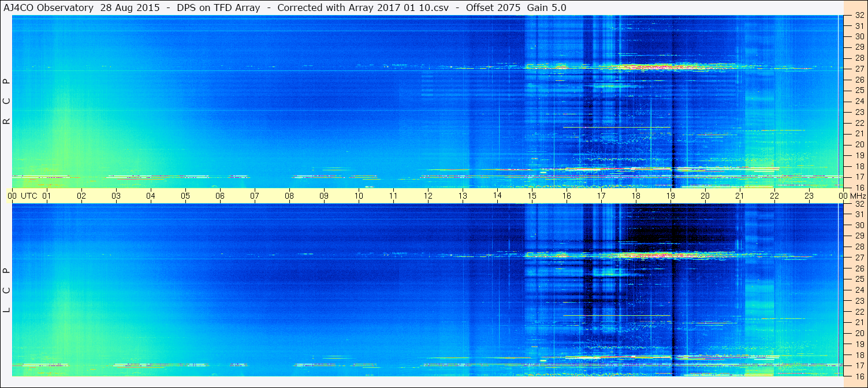Select the 11 hour marker
Screen dimensions: 868x388
[393, 196]
